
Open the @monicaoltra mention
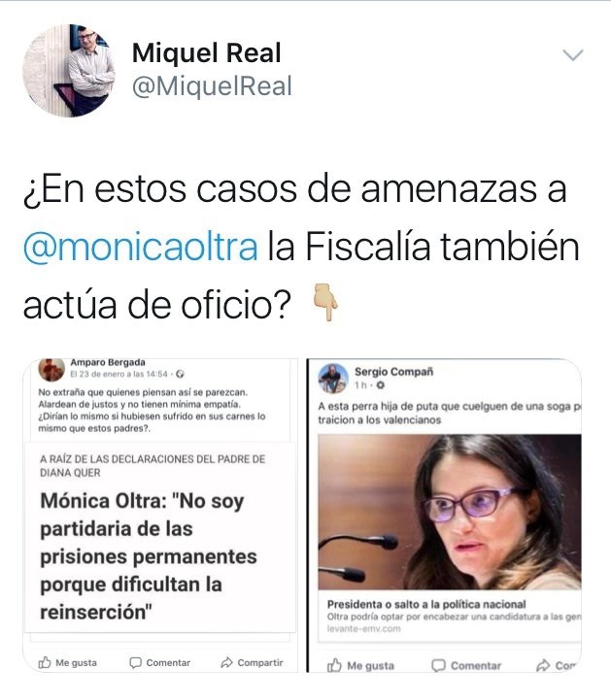140,246
